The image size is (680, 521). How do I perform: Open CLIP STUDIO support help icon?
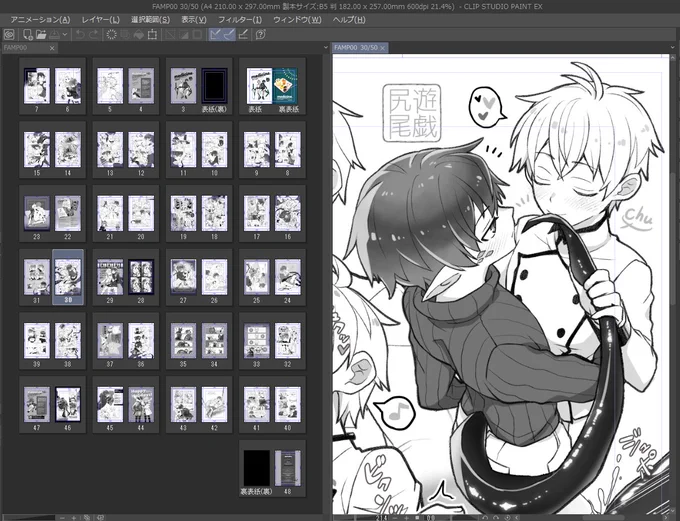coord(261,34)
